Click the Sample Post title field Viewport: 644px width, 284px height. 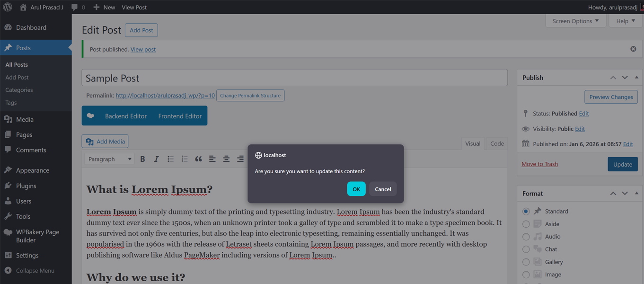pos(294,78)
